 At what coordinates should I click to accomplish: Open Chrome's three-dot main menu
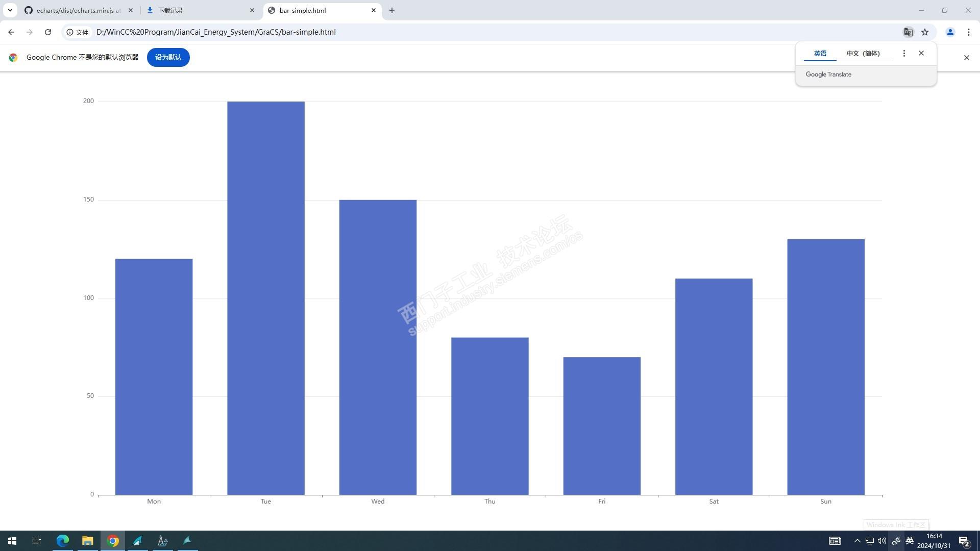click(x=968, y=32)
